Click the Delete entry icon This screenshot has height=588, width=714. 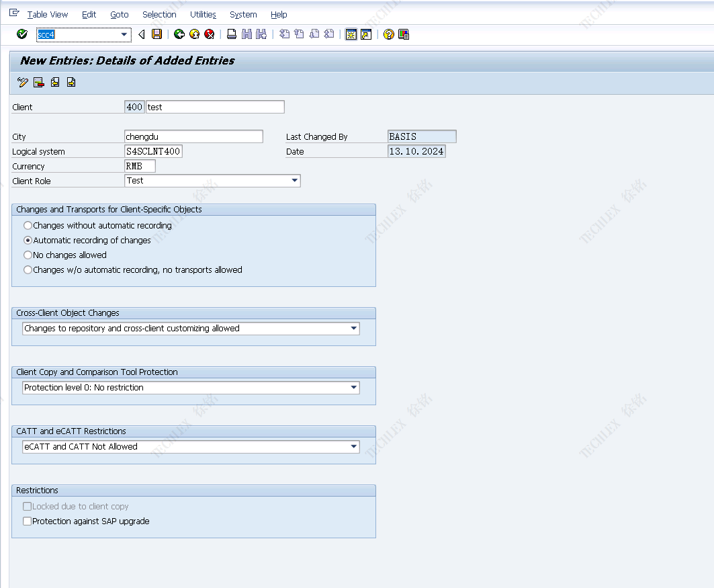tap(38, 83)
